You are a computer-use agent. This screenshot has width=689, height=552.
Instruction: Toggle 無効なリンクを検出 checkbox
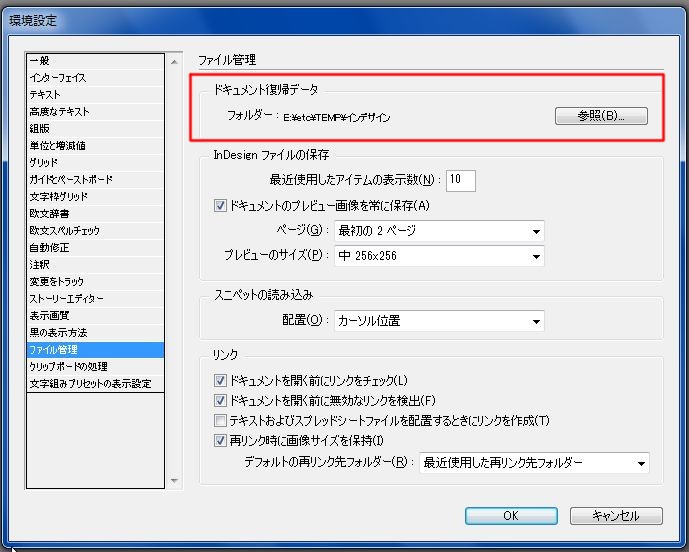(220, 400)
